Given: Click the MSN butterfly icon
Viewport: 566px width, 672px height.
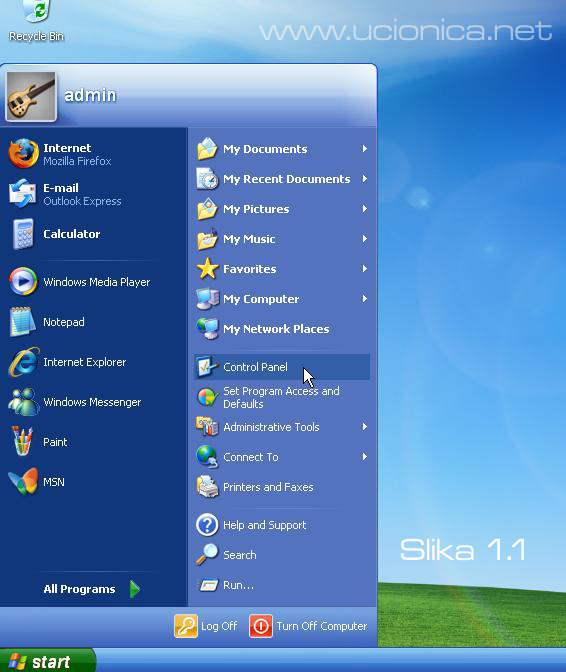Looking at the screenshot, I should coord(23,481).
